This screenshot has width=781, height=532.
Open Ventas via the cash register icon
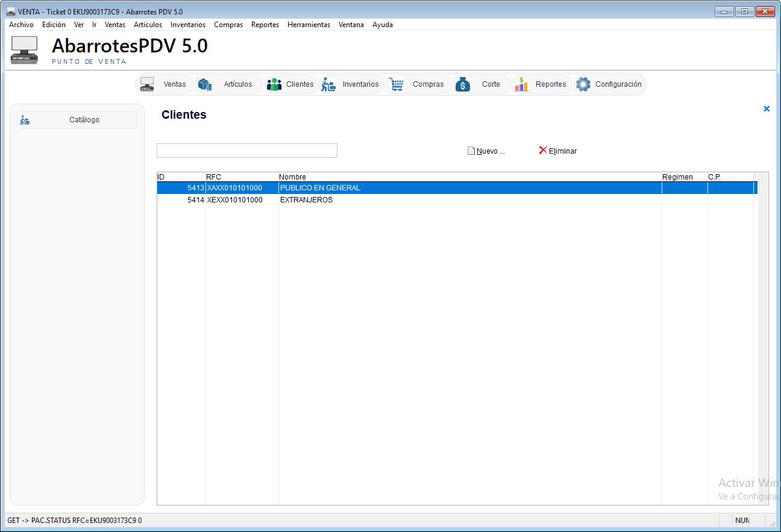[x=147, y=84]
